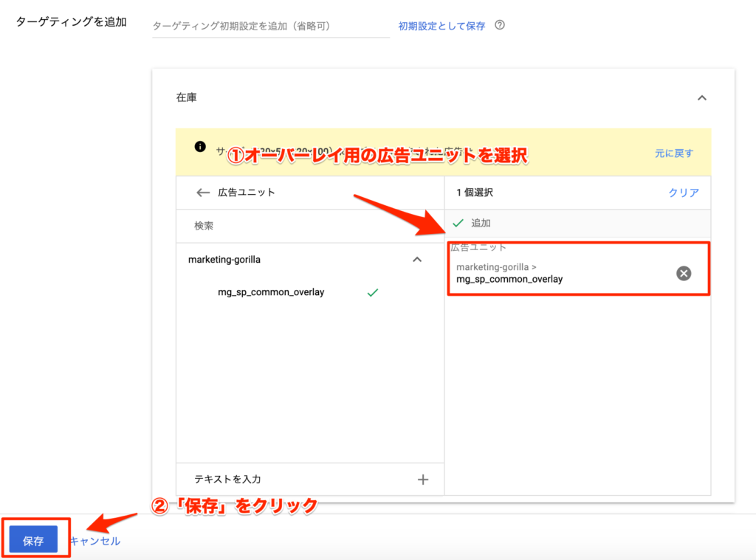The image size is (756, 560).
Task: Click the 1 個選択 header text
Action: pyautogui.click(x=475, y=193)
